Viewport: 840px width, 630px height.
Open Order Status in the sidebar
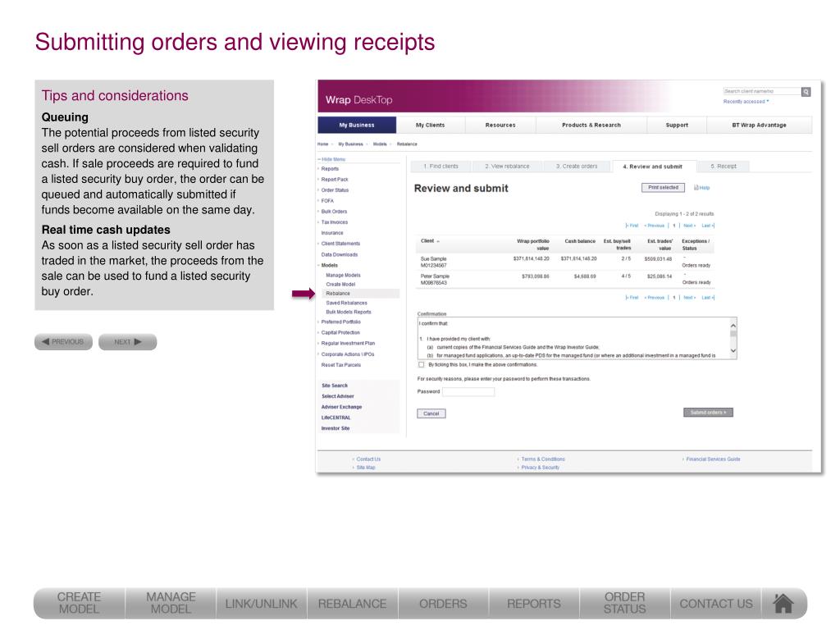click(335, 190)
